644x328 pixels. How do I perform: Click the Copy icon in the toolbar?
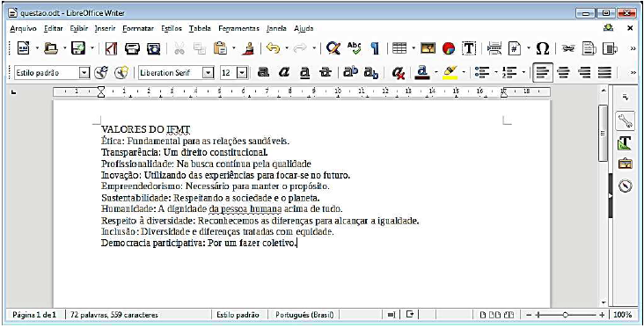click(x=200, y=48)
